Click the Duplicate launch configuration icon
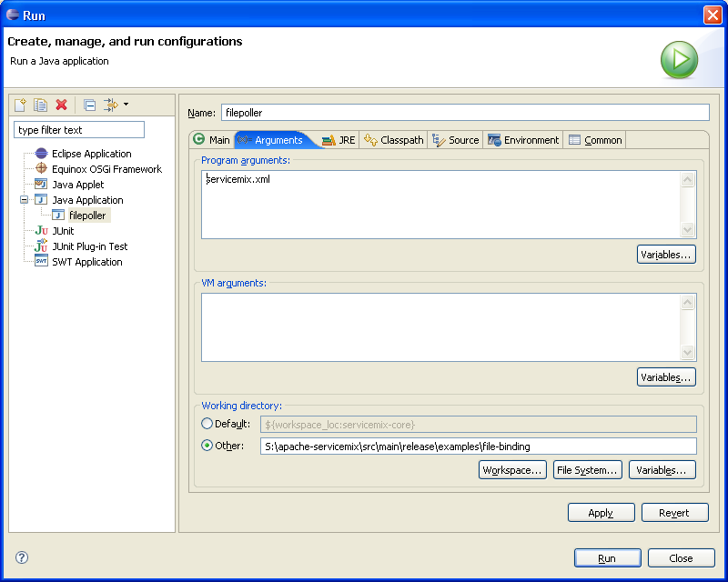728x582 pixels. point(41,105)
